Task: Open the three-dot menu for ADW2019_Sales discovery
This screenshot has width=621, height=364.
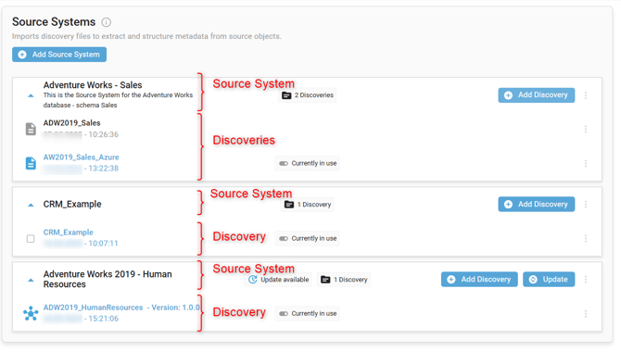Action: [586, 130]
